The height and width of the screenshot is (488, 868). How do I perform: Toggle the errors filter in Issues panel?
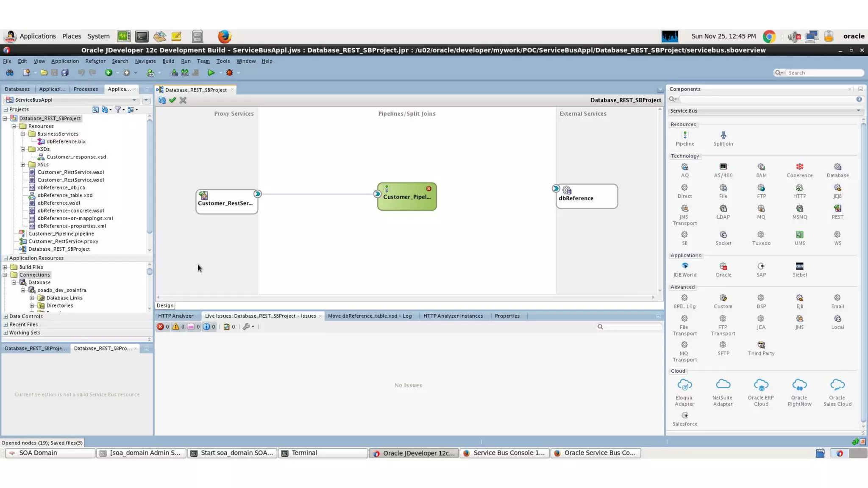(161, 327)
